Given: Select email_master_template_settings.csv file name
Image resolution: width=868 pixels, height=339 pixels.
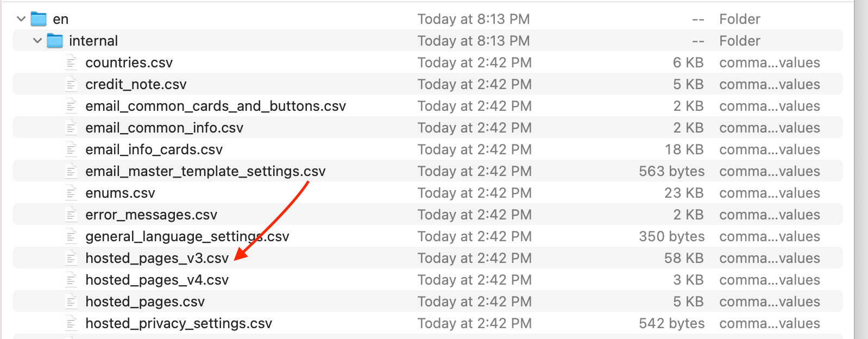Looking at the screenshot, I should click(205, 171).
